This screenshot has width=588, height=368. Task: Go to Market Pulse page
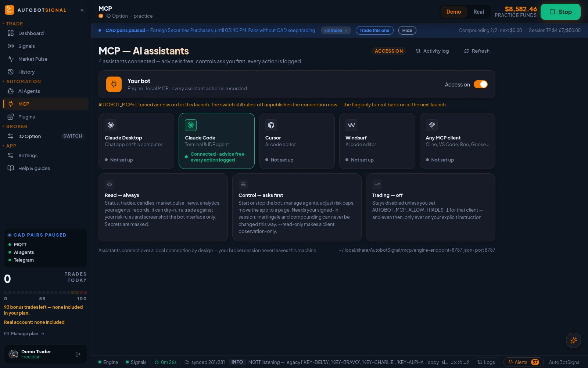click(x=46, y=59)
